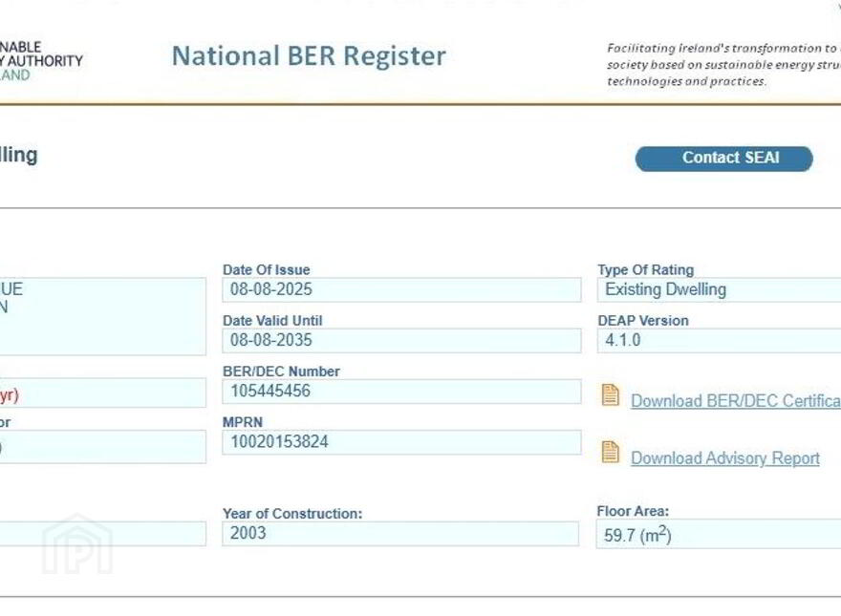Open the Download BER/DEC Certificate link
Screen dimensions: 841x616
(736, 401)
